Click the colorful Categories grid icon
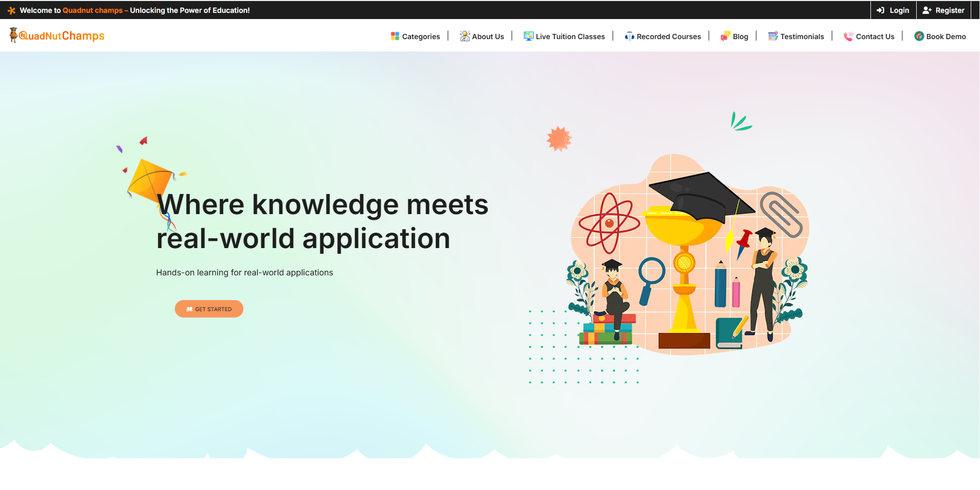This screenshot has height=490, width=980. tap(395, 36)
